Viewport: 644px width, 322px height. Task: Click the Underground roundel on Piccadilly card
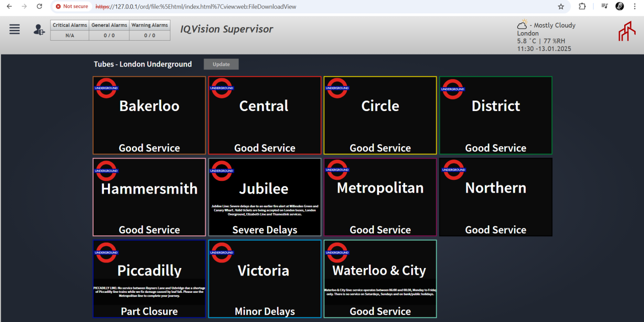(106, 253)
